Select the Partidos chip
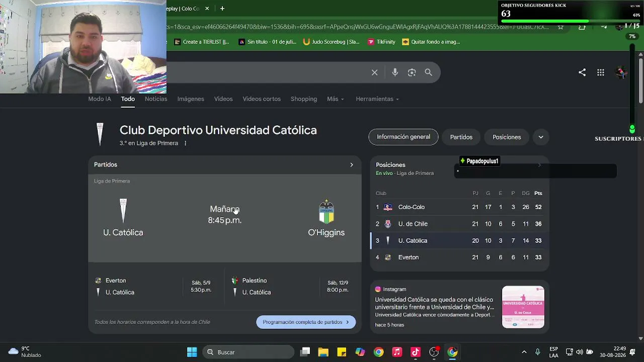The image size is (644, 362). (461, 137)
